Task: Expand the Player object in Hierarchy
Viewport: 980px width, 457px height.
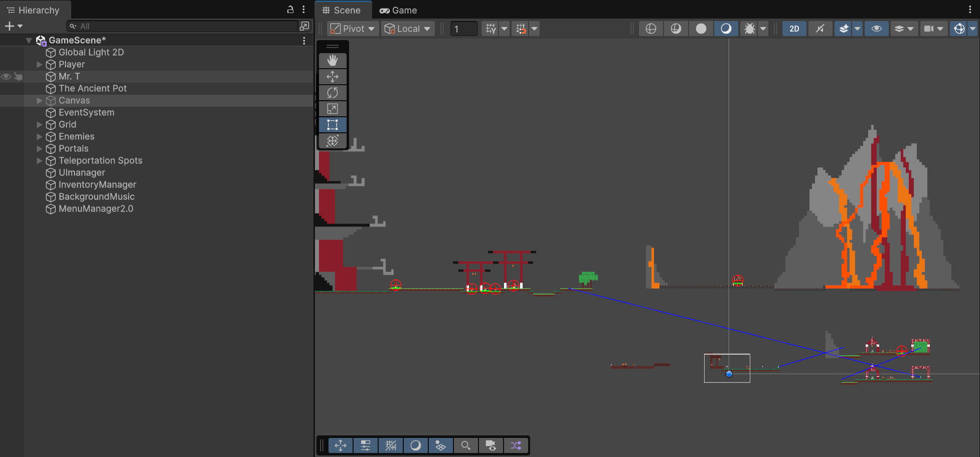Action: click(x=39, y=65)
